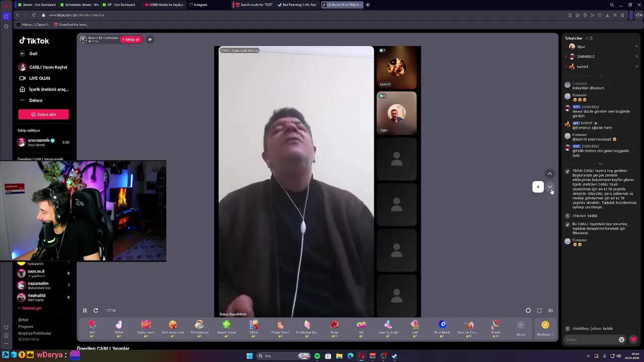644x362 pixels.
Task: Open bookmark Download the latest
Action: point(71,25)
